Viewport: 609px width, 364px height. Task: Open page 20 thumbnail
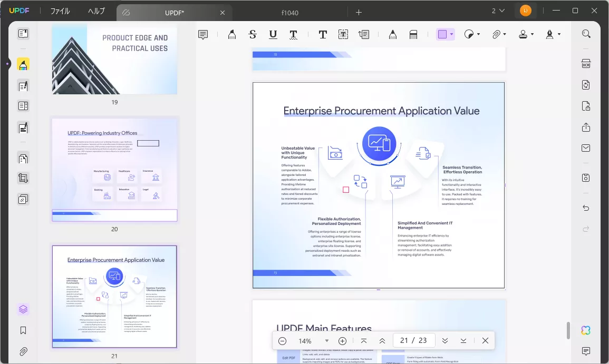(114, 170)
